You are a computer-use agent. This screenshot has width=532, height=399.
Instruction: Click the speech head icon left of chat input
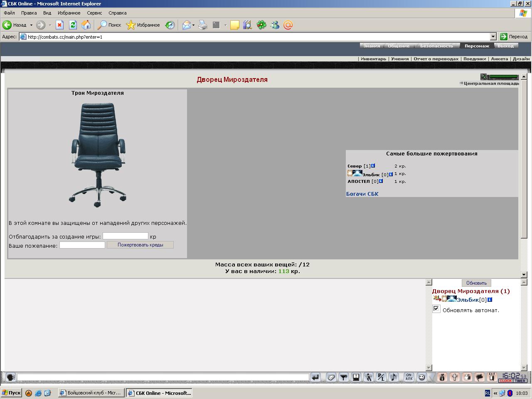tap(10, 377)
